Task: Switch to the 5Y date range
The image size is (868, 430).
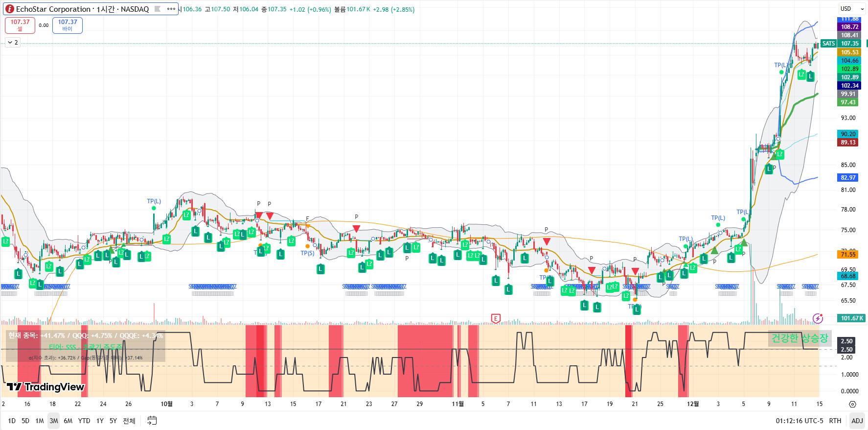Action: 113,421
